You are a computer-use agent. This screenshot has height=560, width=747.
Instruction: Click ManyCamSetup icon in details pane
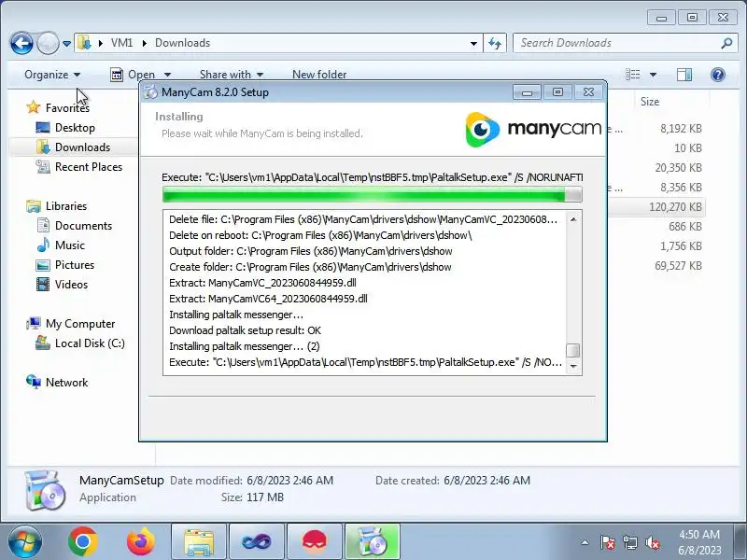pyautogui.click(x=45, y=491)
